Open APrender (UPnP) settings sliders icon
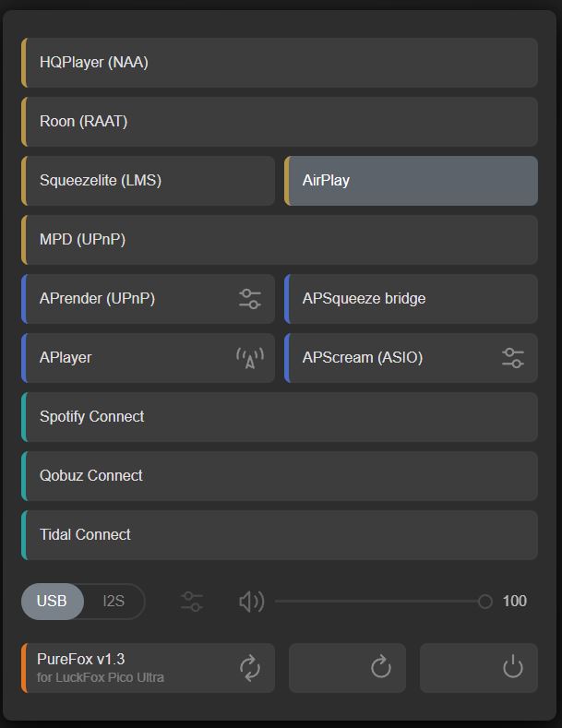Screen dimensions: 562x728 coord(249,299)
